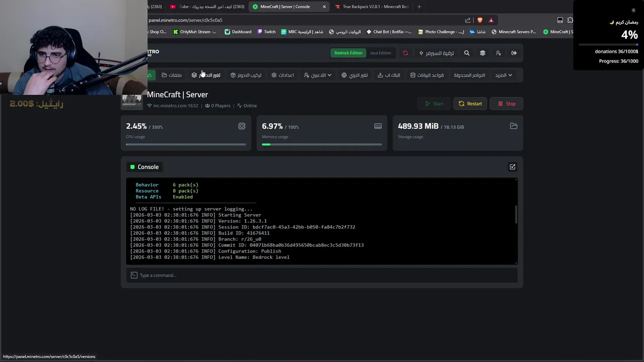Expand the اللاعبين players dropdown
This screenshot has width=644, height=362.
coord(317,75)
